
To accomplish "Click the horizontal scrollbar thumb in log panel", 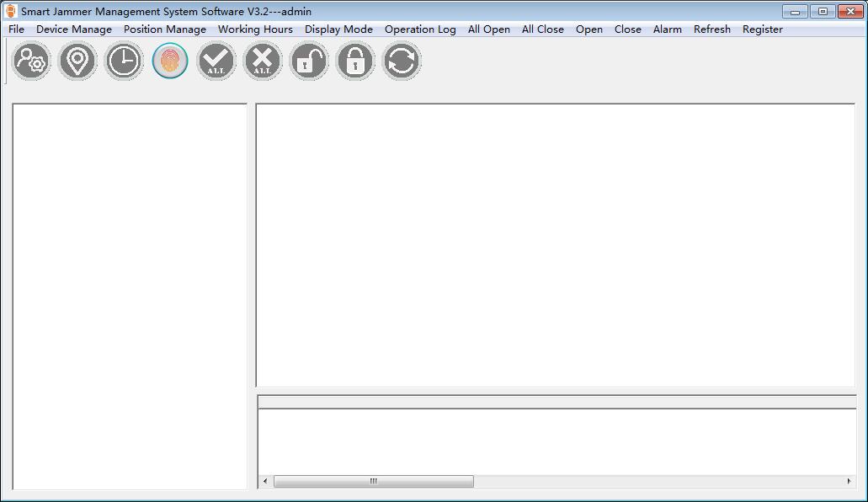I will [373, 482].
